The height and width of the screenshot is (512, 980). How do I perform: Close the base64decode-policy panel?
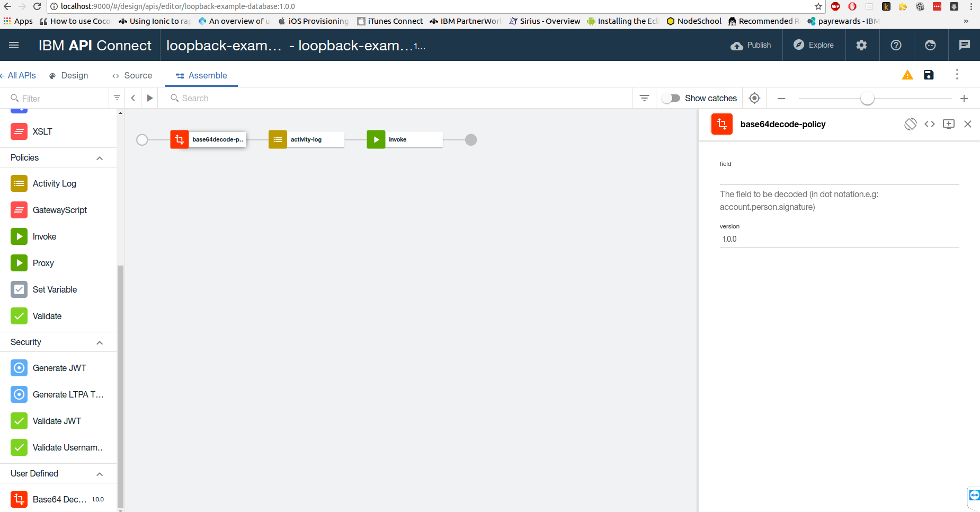(968, 124)
